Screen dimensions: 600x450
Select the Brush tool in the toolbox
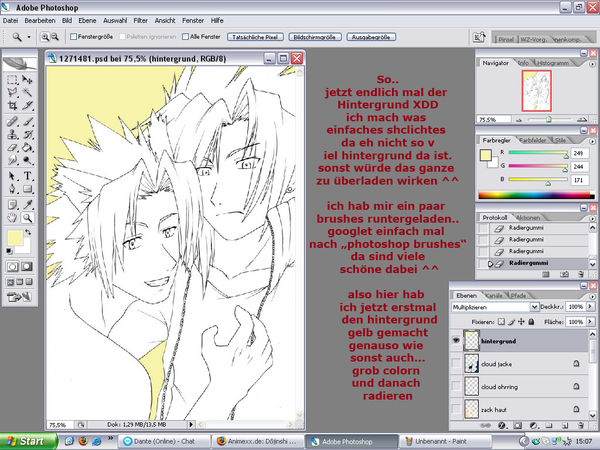[x=27, y=122]
